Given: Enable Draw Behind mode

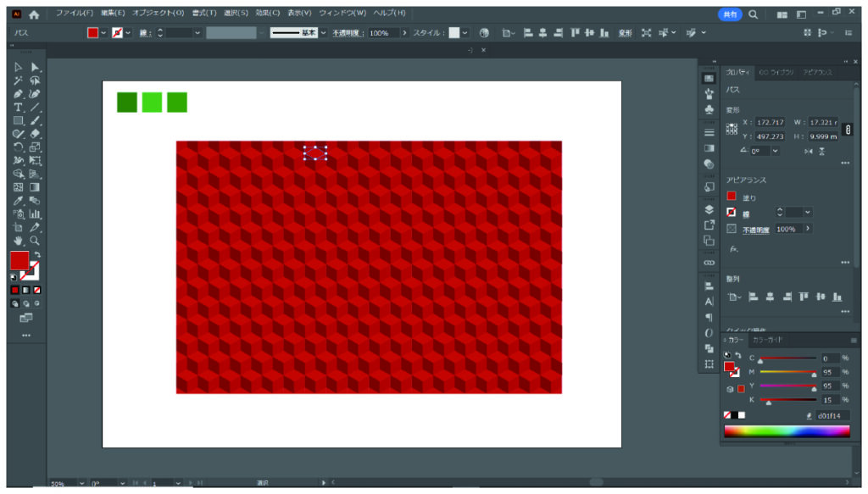Looking at the screenshot, I should pos(26,303).
